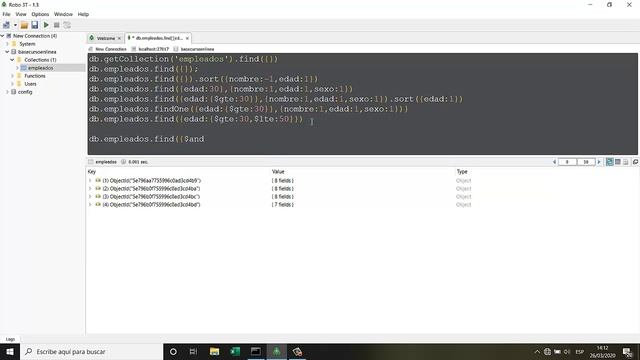Expand the Users folder
Image resolution: width=640 pixels, height=360 pixels.
pyautogui.click(x=12, y=84)
